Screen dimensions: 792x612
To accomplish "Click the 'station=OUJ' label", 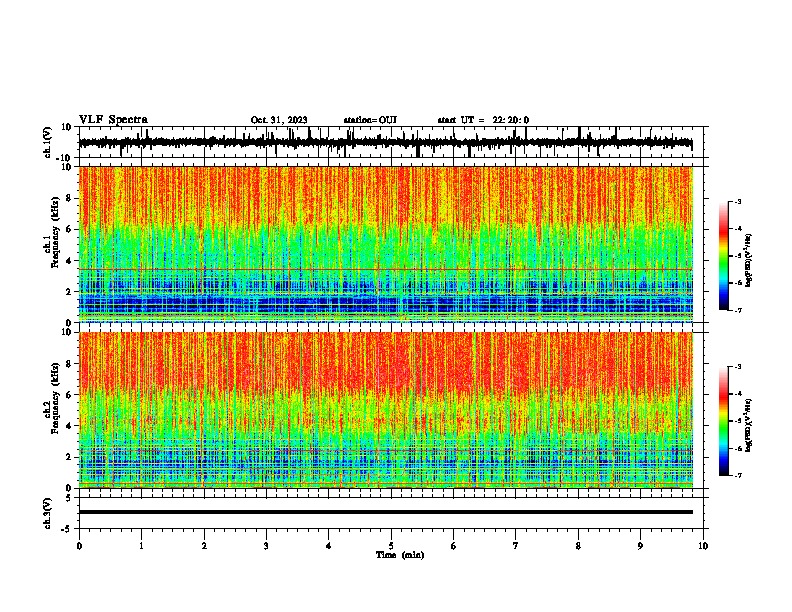I will [370, 120].
